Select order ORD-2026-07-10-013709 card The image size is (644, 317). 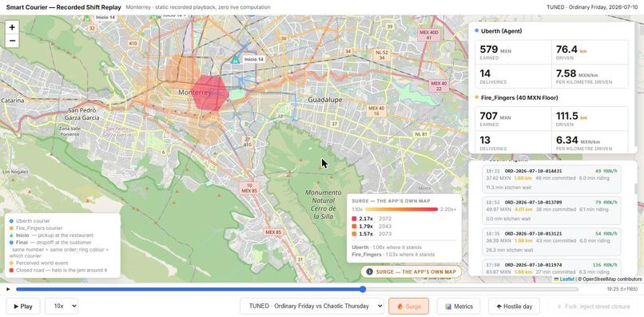point(551,210)
